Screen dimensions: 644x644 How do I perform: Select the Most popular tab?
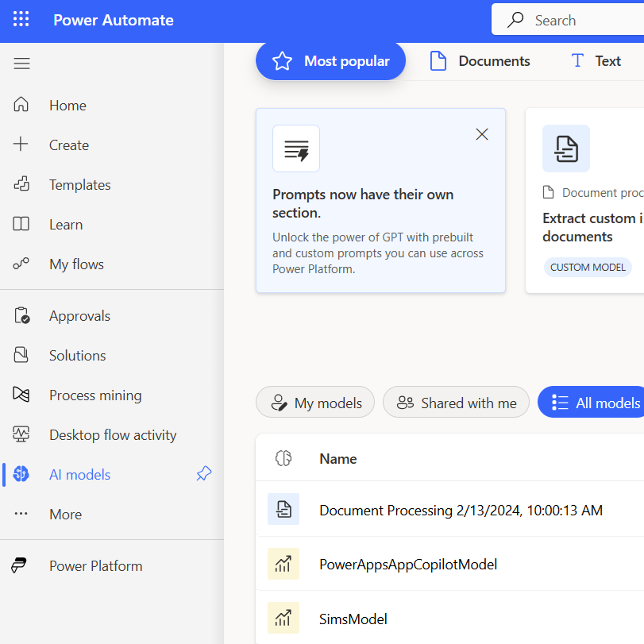click(x=330, y=61)
